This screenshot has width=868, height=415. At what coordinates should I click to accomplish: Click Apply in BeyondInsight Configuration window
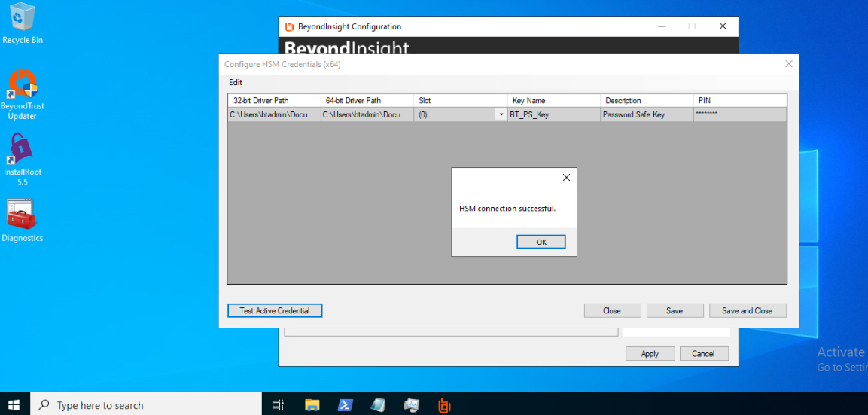[x=650, y=353]
